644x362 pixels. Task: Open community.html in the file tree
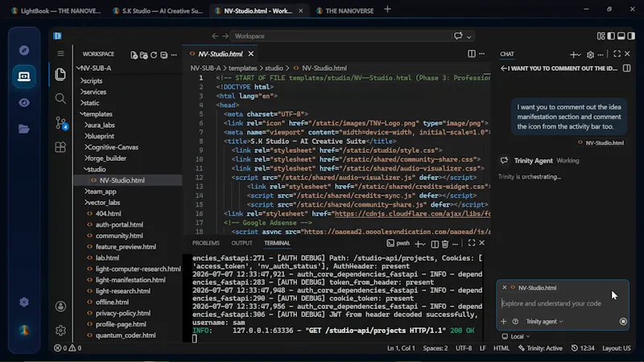tap(119, 236)
